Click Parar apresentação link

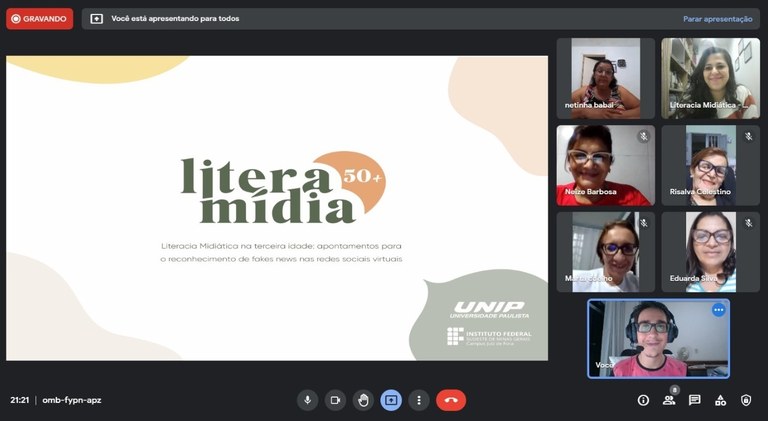click(718, 19)
